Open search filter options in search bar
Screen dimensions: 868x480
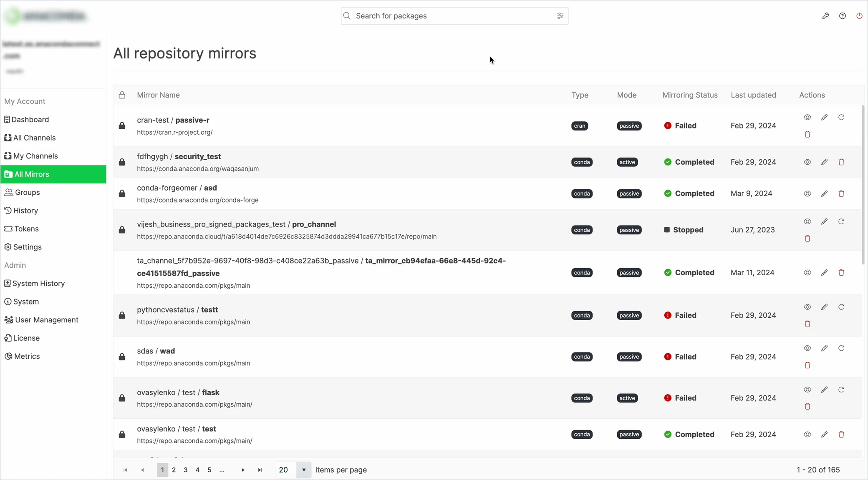click(x=560, y=16)
